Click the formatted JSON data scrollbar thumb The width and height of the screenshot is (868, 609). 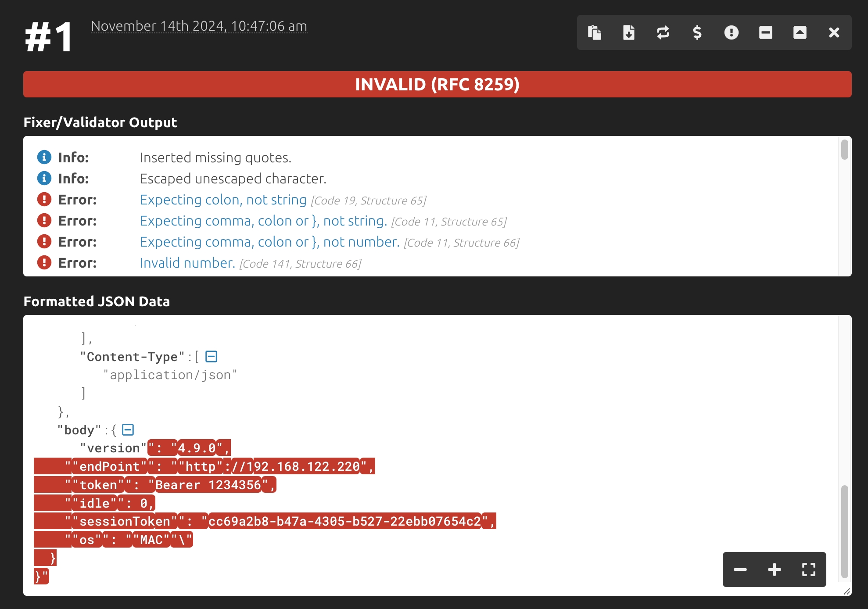point(844,531)
